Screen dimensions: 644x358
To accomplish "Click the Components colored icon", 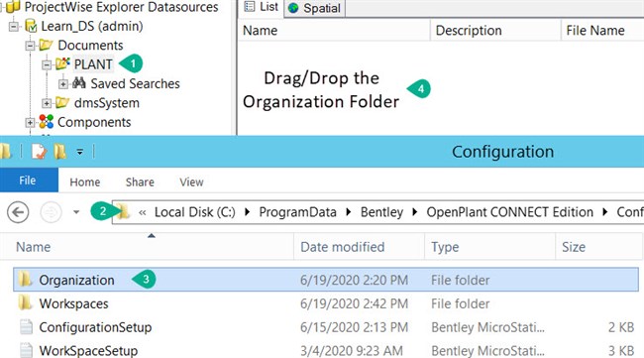I will point(46,122).
